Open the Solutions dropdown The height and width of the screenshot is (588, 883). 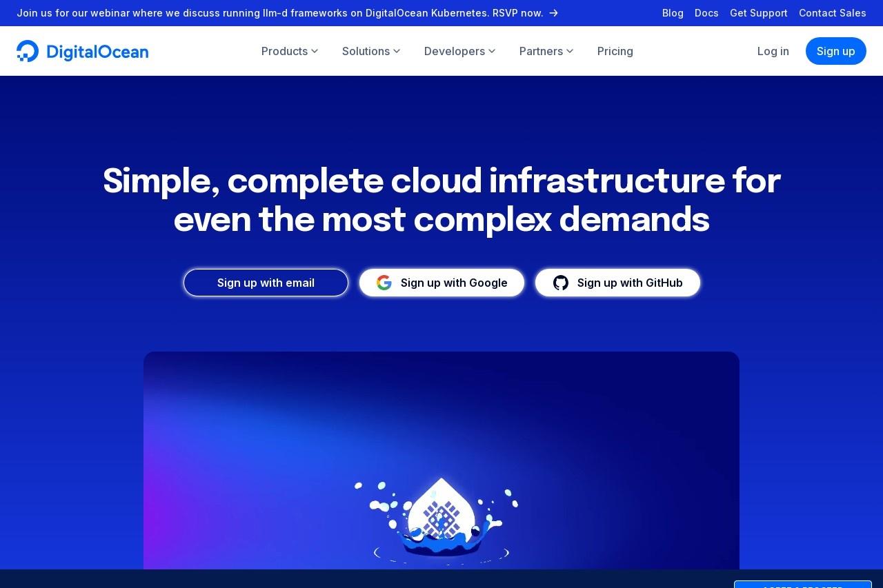pyautogui.click(x=370, y=51)
